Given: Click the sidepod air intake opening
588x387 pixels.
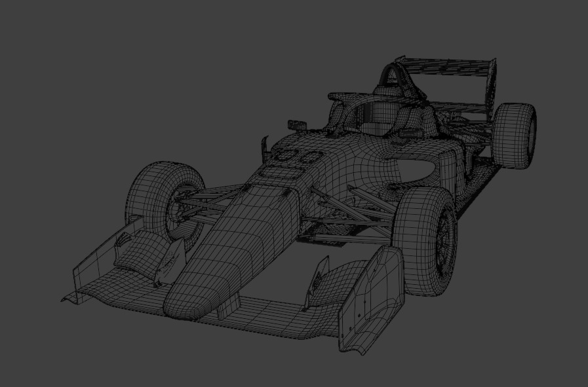Looking at the screenshot, I should pos(418,170).
